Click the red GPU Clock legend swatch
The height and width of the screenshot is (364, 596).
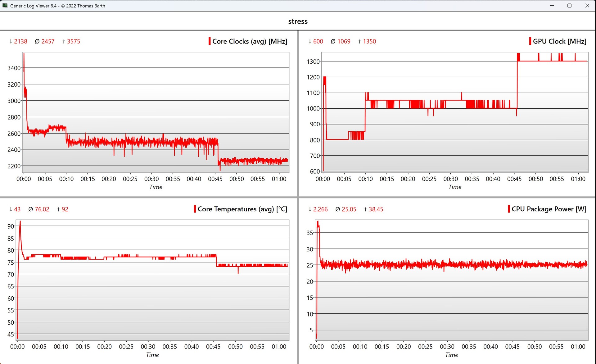(530, 41)
